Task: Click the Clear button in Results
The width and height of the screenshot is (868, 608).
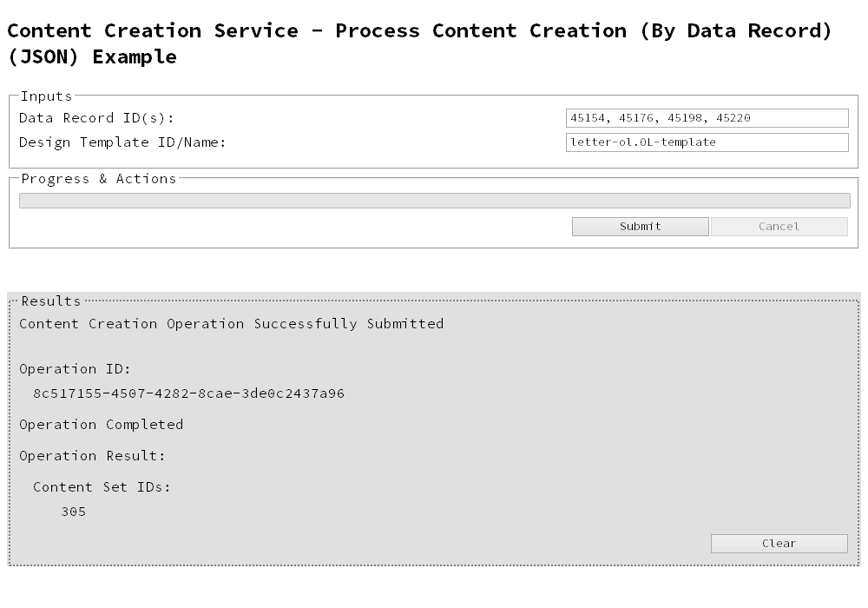Action: click(779, 543)
